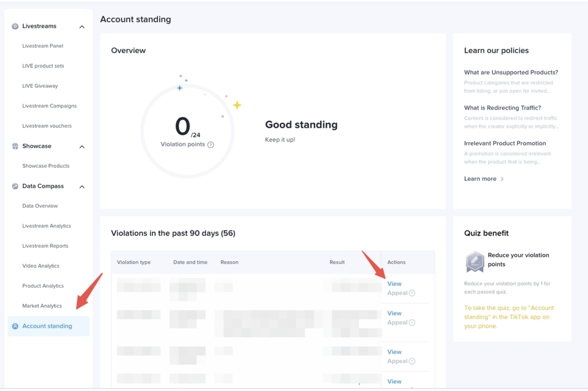Click the quiz benefit badge icon
This screenshot has width=588, height=391.
point(475,261)
